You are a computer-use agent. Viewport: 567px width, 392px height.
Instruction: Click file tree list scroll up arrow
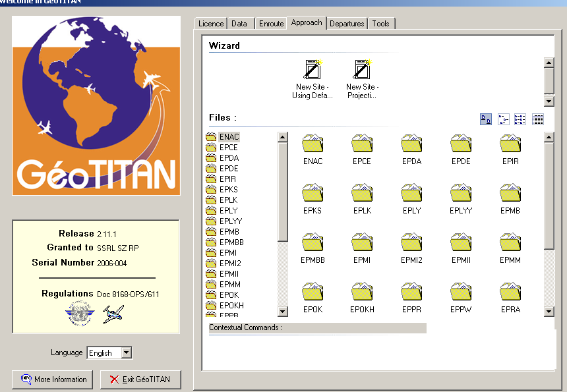click(x=282, y=137)
